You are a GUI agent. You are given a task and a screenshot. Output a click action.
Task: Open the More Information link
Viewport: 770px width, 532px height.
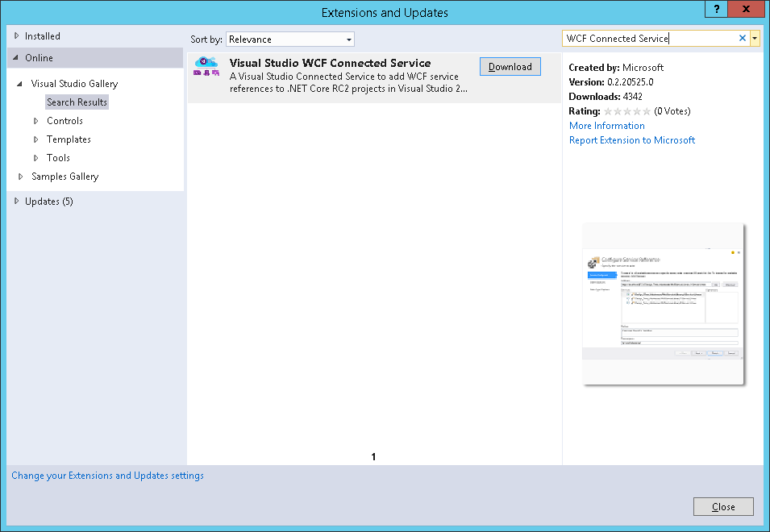pyautogui.click(x=607, y=126)
